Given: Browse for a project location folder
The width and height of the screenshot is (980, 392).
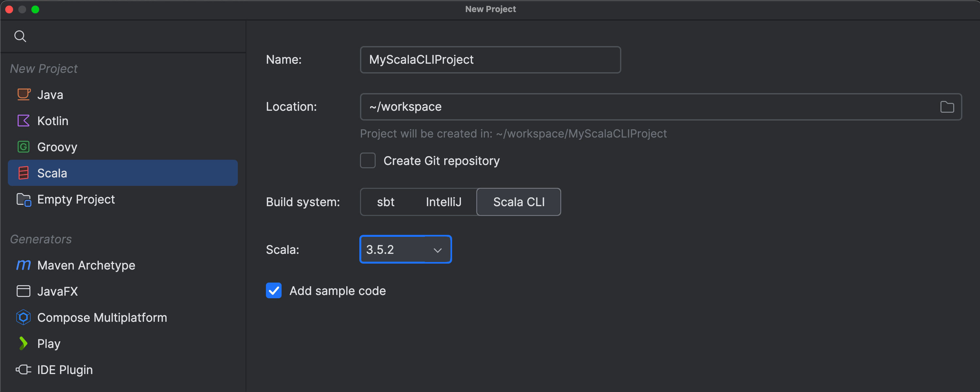Looking at the screenshot, I should click(947, 106).
